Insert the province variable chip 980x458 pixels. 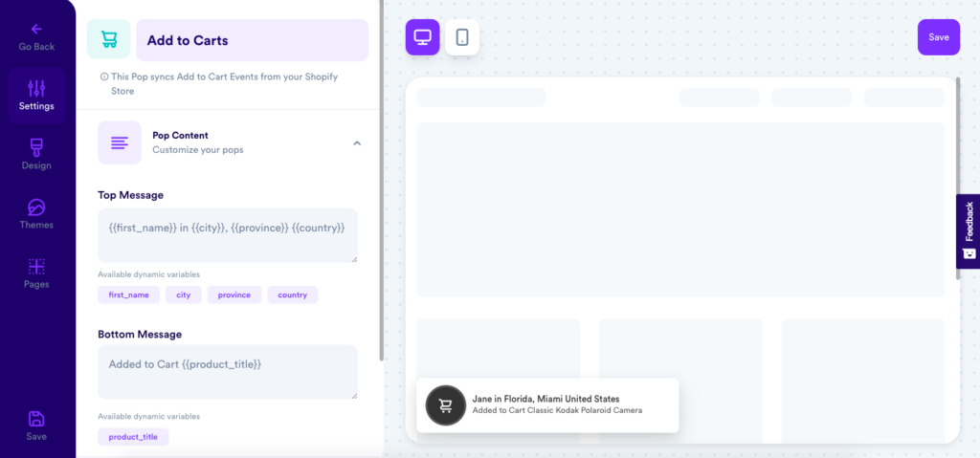coord(234,294)
